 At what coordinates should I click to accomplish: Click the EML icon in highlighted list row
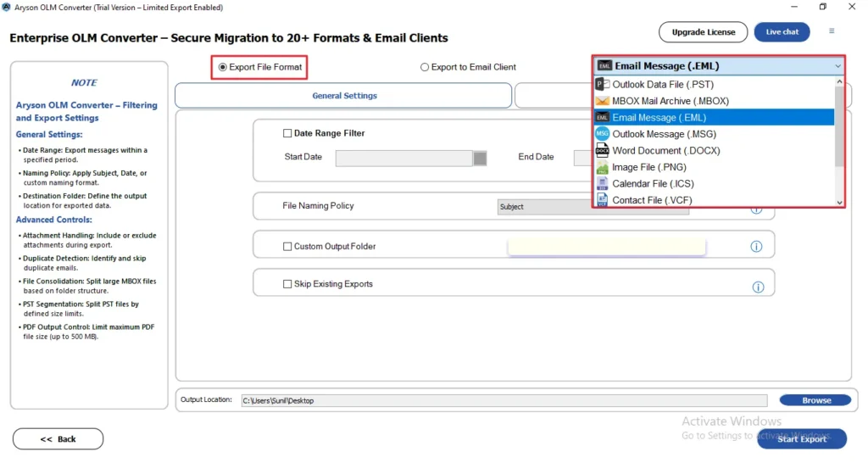pos(603,117)
